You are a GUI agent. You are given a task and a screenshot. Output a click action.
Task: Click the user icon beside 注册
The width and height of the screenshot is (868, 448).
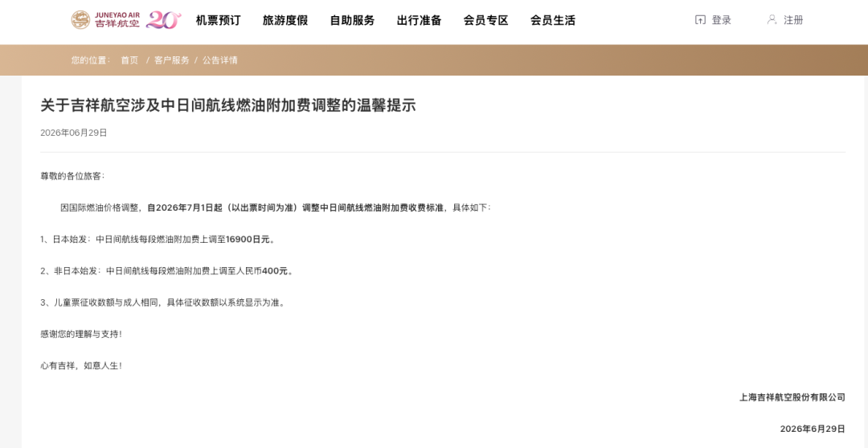click(x=772, y=20)
